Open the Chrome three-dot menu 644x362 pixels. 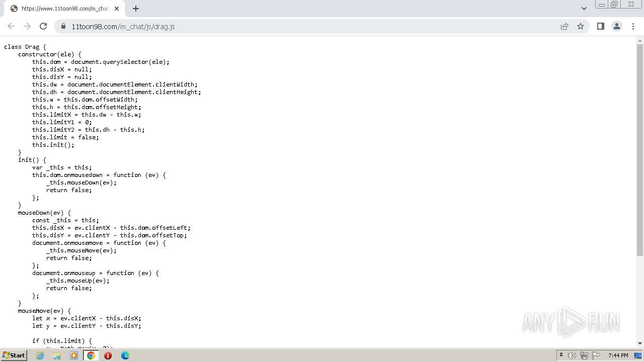[633, 26]
